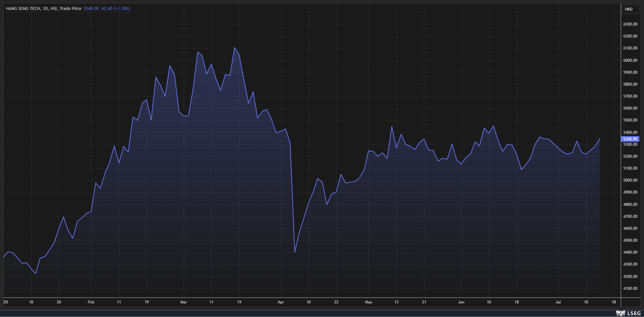The height and width of the screenshot is (317, 644).
Task: Click the 22 date label on time axis
Action: click(336, 302)
